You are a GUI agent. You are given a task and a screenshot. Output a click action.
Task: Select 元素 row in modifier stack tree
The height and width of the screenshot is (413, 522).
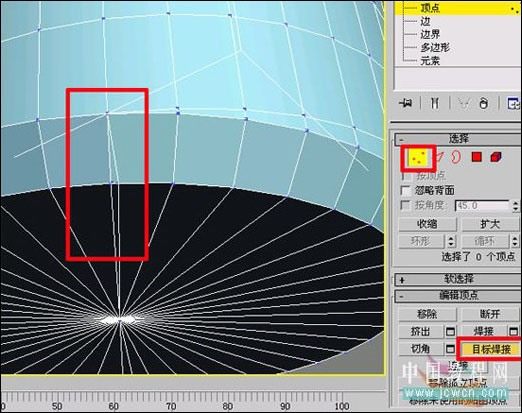click(x=430, y=61)
